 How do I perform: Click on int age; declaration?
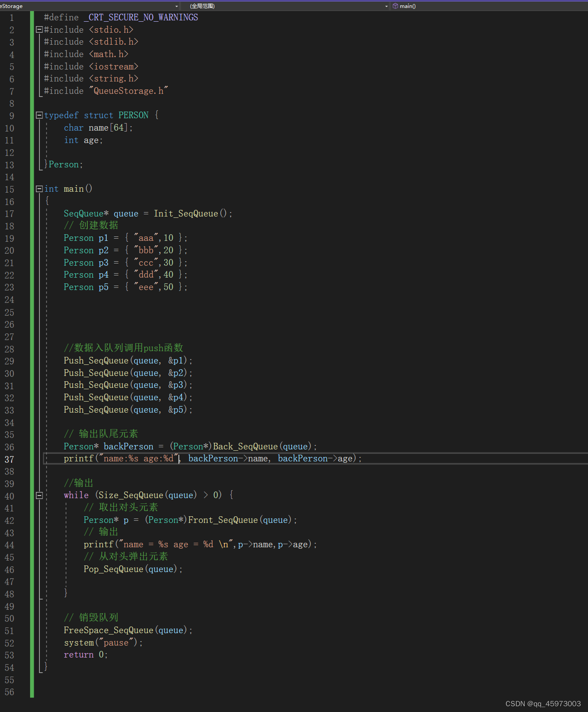83,140
